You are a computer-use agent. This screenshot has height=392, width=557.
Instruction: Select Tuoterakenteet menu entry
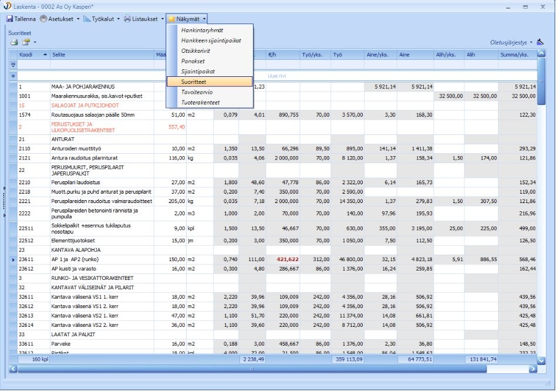coord(200,102)
